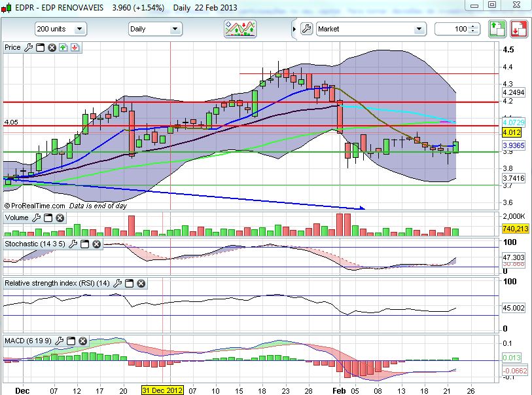Click the red sell order icon

pos(519,29)
